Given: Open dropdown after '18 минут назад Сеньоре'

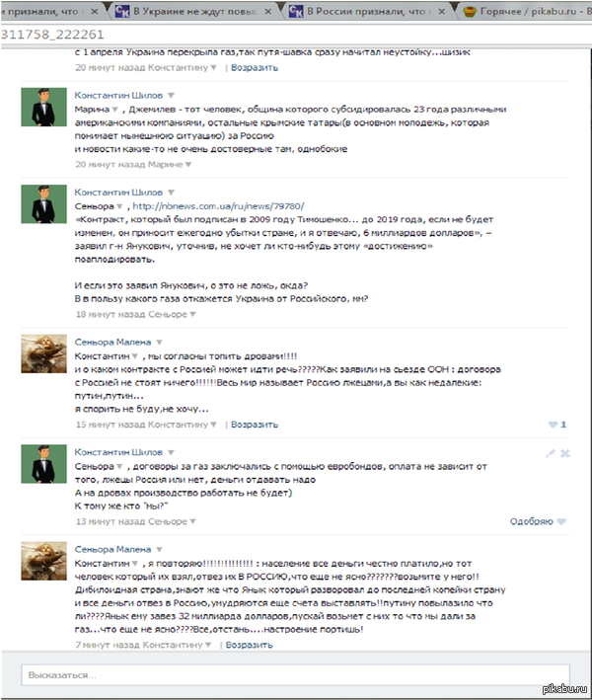Looking at the screenshot, I should tap(192, 314).
